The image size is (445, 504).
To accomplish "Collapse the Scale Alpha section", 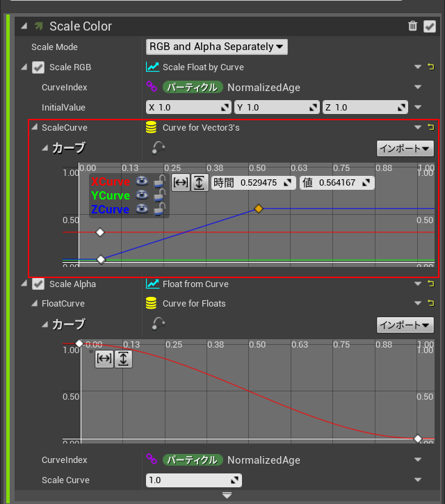I will pyautogui.click(x=24, y=284).
